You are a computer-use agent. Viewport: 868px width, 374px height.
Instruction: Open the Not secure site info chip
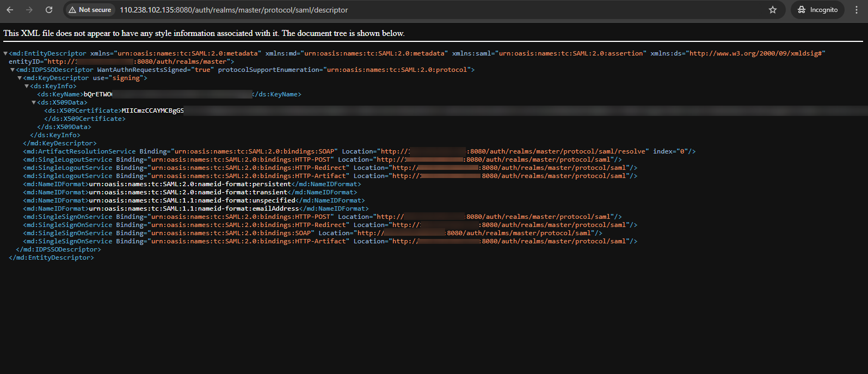[90, 10]
